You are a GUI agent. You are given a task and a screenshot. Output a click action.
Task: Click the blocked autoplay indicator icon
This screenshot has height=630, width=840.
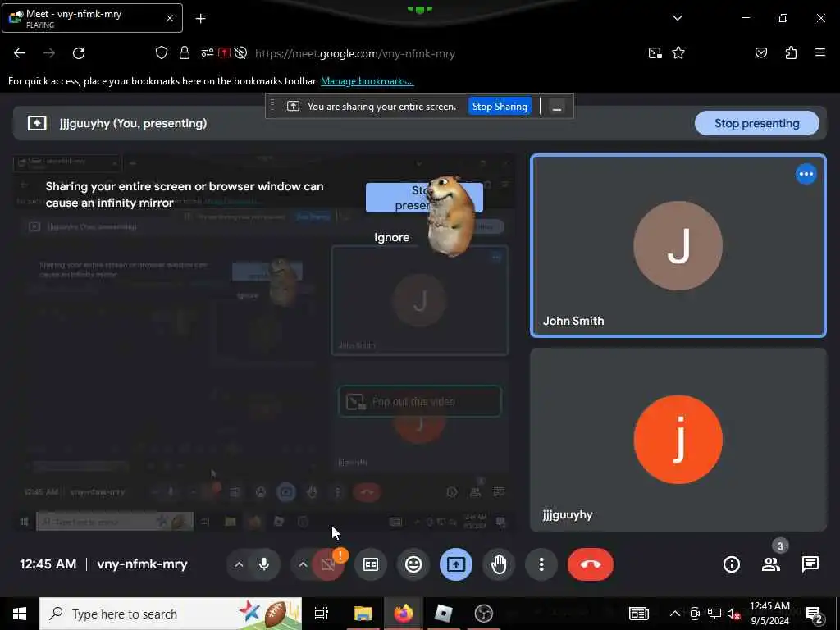(240, 53)
